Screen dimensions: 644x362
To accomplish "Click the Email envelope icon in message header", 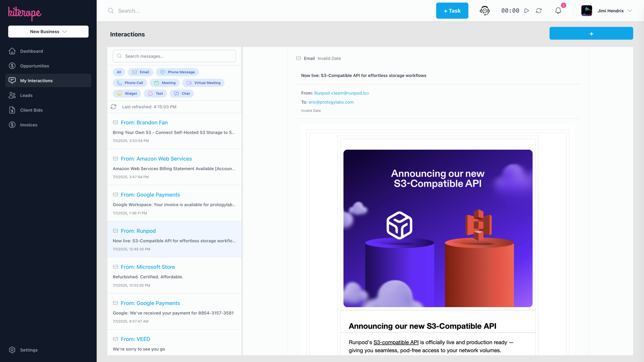I will tap(299, 58).
